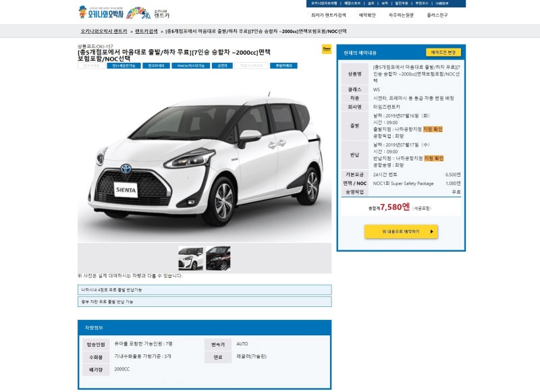Follow the Okinawa Obaksa rent-a-car breadcrumb link
540x392 pixels.
pos(104,31)
